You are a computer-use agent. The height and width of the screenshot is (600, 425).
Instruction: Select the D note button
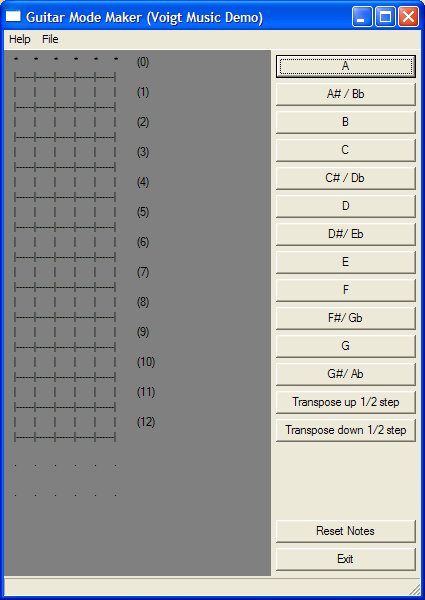tap(345, 206)
